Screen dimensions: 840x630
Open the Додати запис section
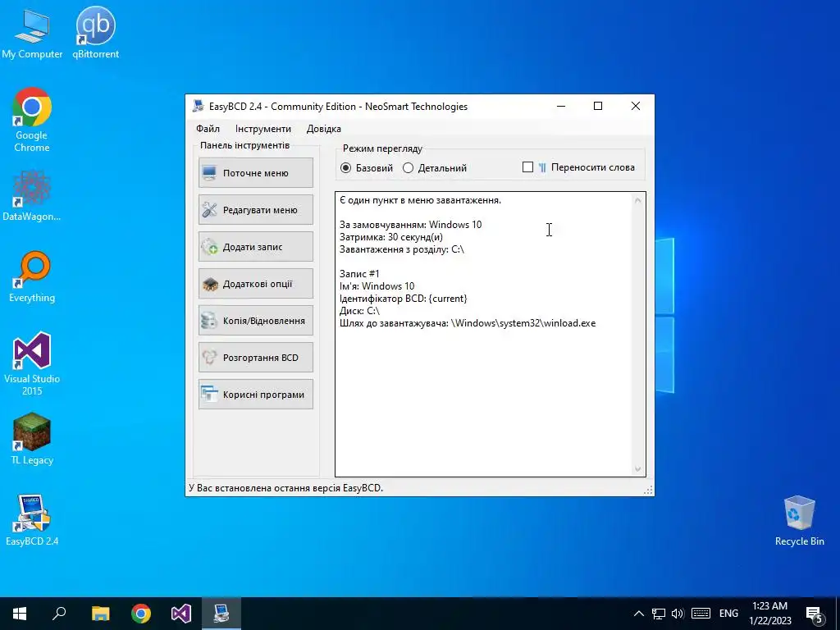[256, 247]
